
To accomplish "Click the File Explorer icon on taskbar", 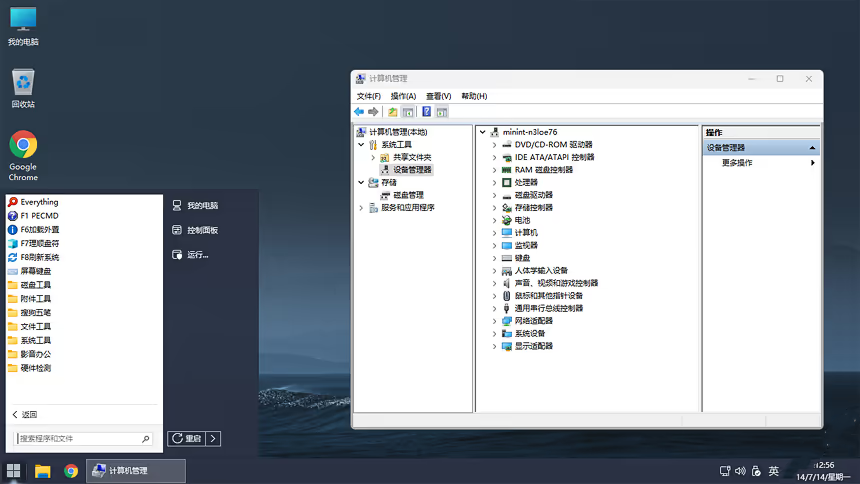I will pos(43,470).
